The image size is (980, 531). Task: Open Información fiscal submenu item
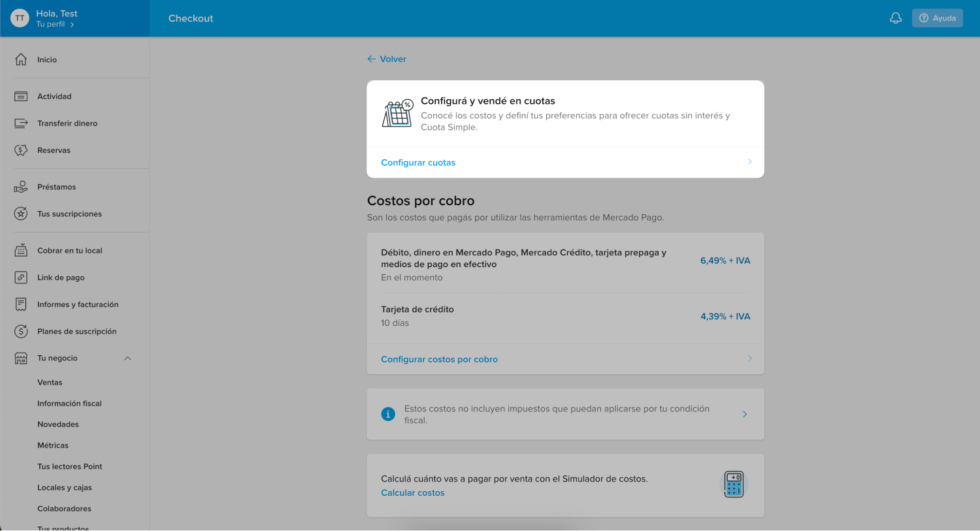coord(69,403)
